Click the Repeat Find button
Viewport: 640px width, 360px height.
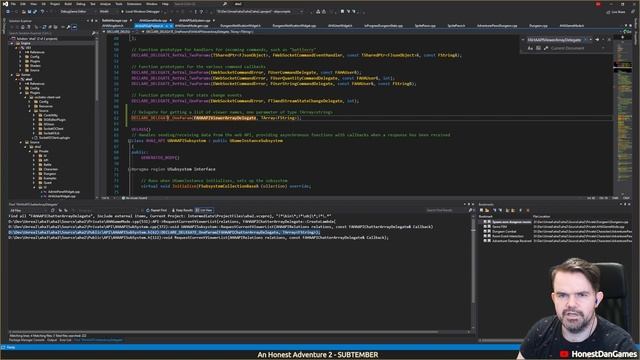click(156, 211)
